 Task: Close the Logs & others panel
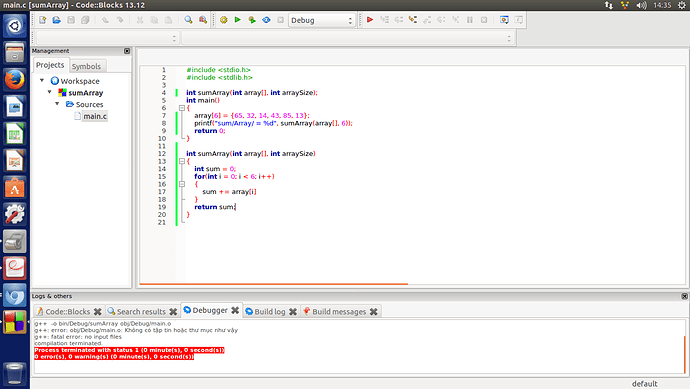tap(684, 296)
